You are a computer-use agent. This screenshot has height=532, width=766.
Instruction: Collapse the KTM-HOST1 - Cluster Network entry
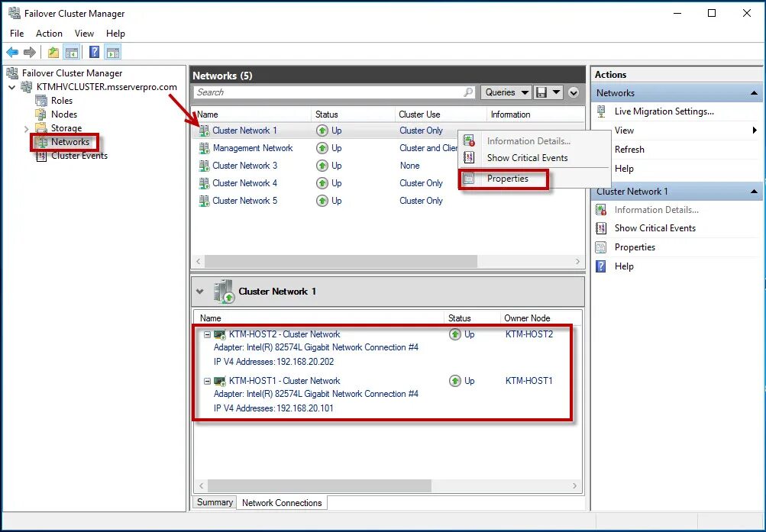(207, 381)
